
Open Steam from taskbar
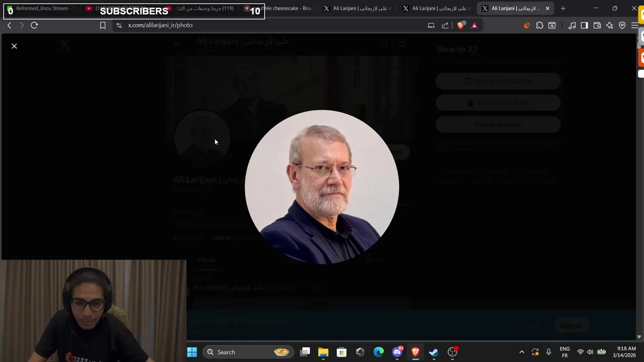pyautogui.click(x=434, y=352)
